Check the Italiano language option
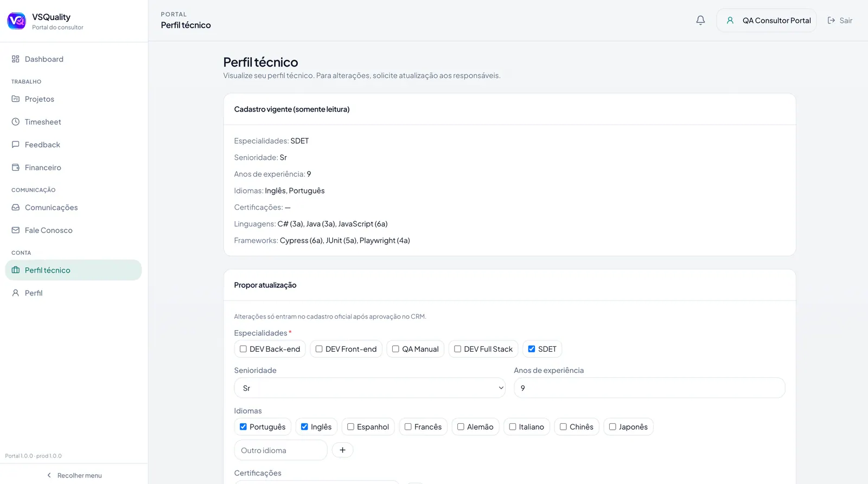This screenshot has width=868, height=484. click(x=513, y=427)
